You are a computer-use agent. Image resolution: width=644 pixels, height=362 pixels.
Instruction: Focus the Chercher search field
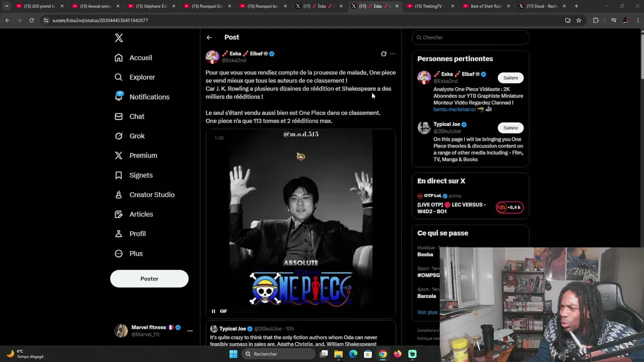click(470, 37)
